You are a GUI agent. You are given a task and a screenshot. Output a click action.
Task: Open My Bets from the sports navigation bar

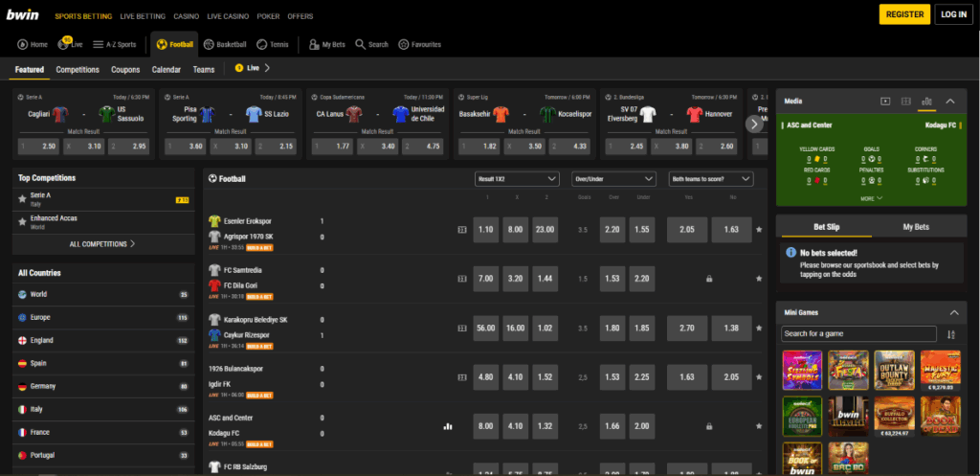tap(327, 44)
